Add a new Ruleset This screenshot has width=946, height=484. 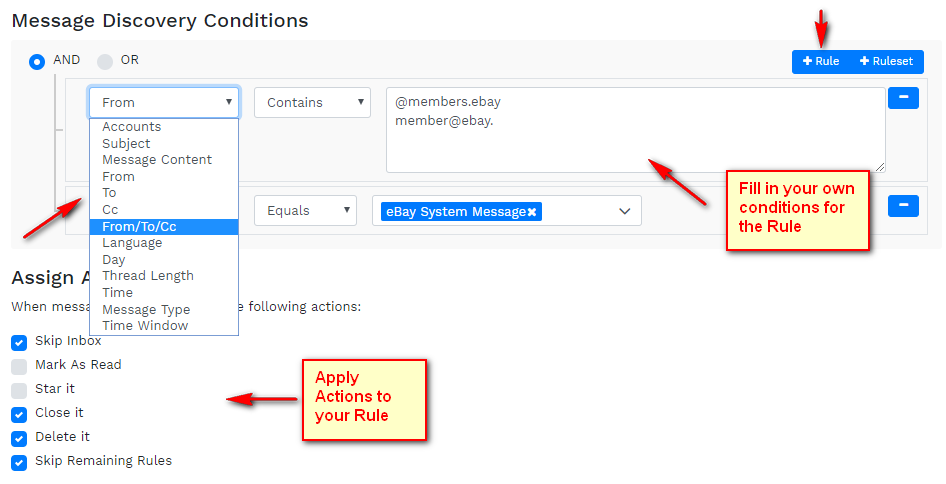coord(886,61)
